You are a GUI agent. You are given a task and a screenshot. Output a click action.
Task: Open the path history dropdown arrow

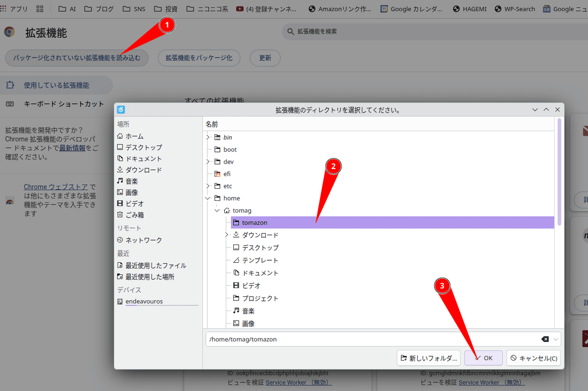click(556, 339)
